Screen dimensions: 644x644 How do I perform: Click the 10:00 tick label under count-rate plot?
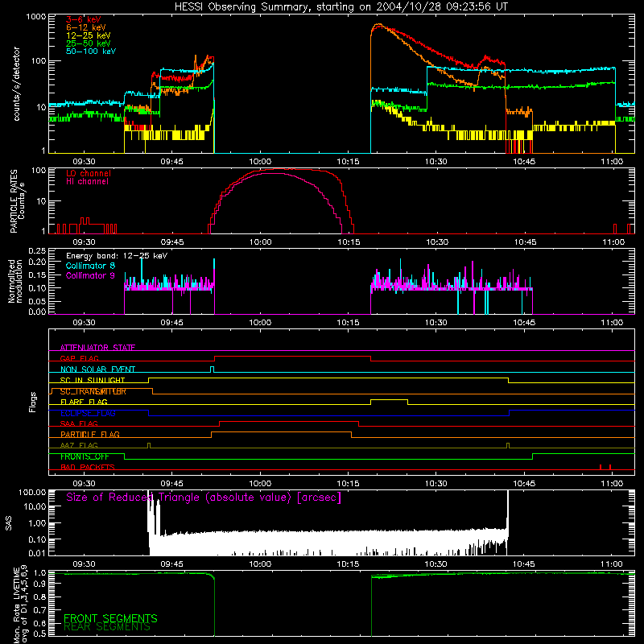click(x=260, y=162)
